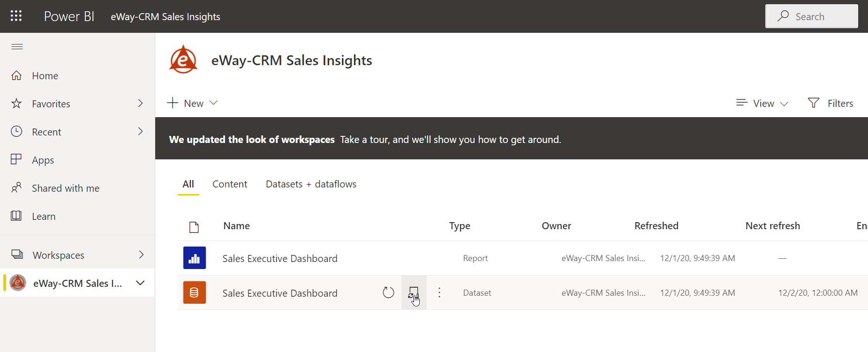Click the eWay-CRM sidebar workspace avatar

(x=18, y=283)
